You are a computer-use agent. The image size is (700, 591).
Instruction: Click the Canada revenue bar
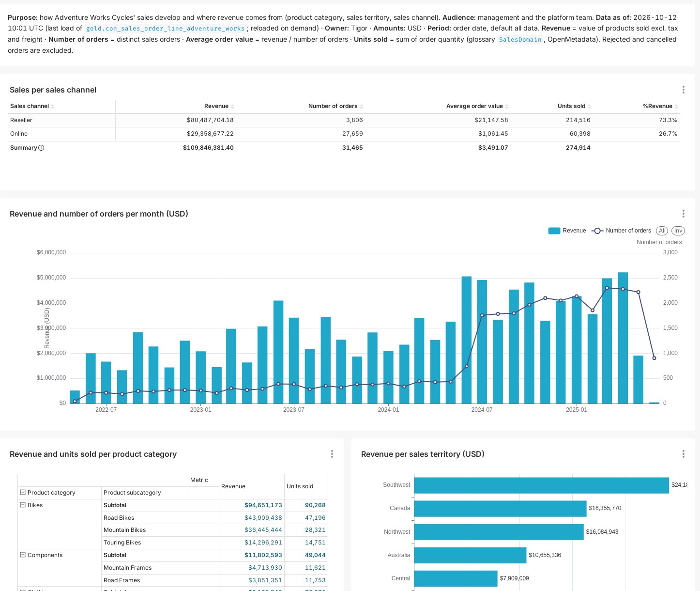500,509
